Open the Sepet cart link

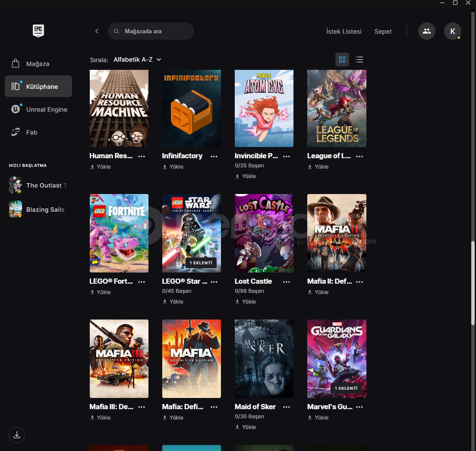point(383,31)
